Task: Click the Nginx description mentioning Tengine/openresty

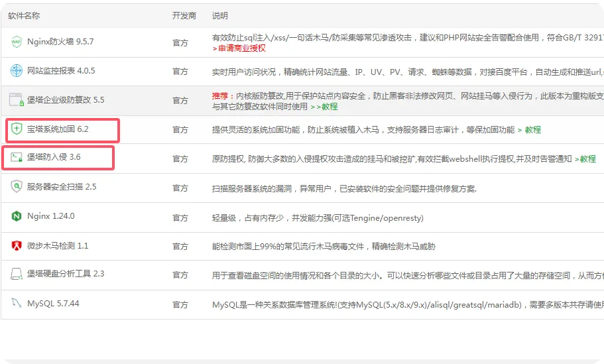Action: (318, 218)
